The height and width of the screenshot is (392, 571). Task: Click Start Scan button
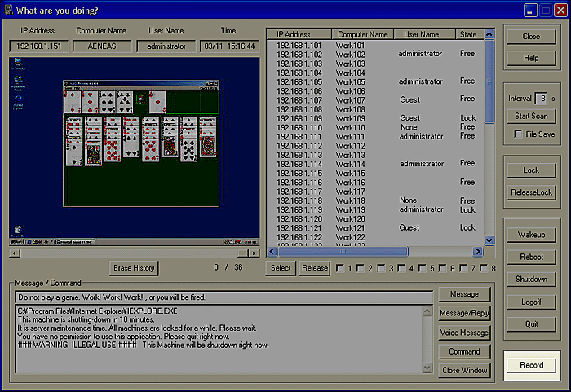[531, 116]
